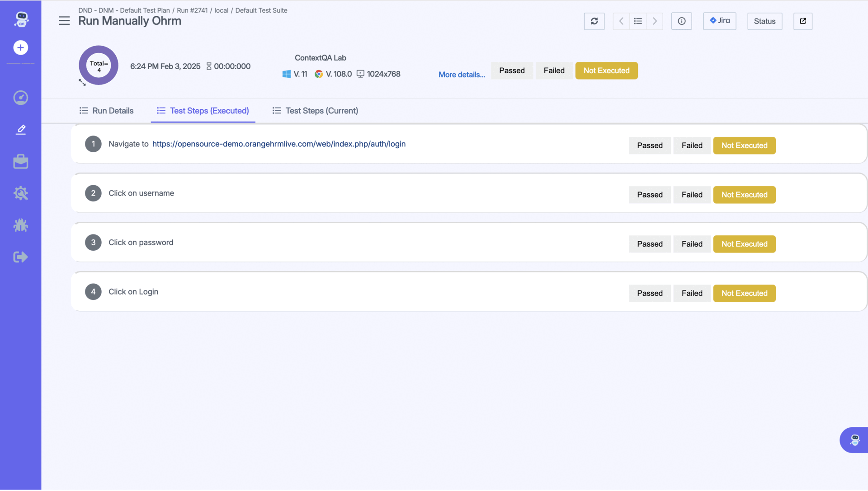Switch to Test Steps (Current) tab
The width and height of the screenshot is (868, 491).
[315, 111]
